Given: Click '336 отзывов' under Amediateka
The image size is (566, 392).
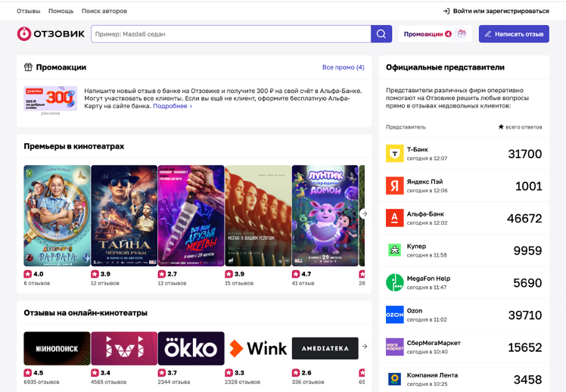Looking at the screenshot, I should click(308, 382).
